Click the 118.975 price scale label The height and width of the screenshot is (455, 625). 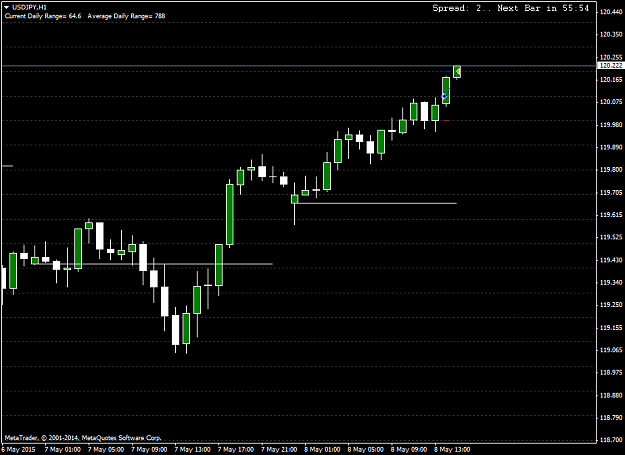tap(611, 373)
